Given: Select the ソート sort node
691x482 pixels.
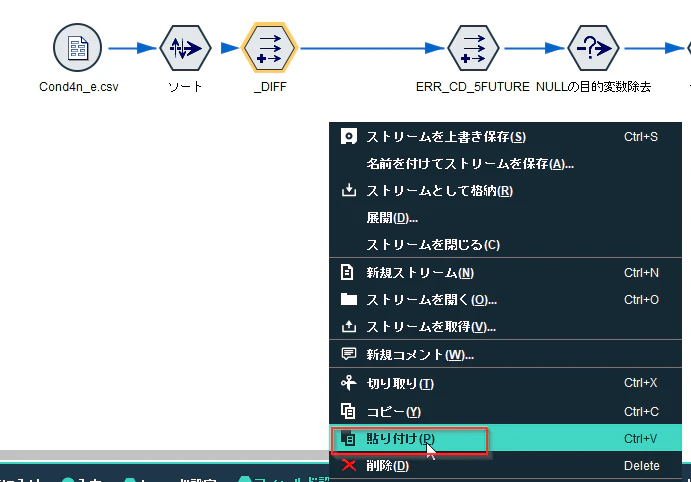Looking at the screenshot, I should (x=186, y=48).
